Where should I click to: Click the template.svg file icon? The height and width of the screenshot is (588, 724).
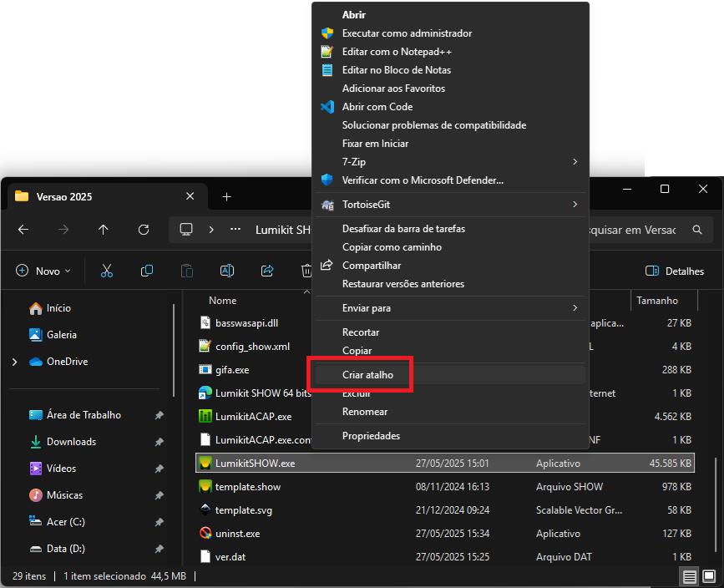(205, 510)
